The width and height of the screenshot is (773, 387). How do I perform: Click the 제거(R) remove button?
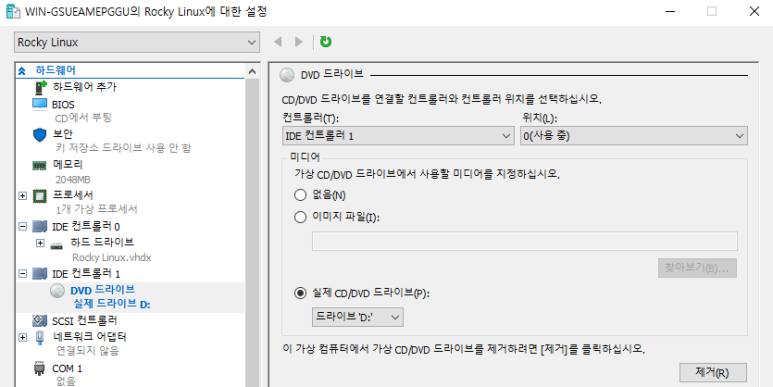(713, 373)
